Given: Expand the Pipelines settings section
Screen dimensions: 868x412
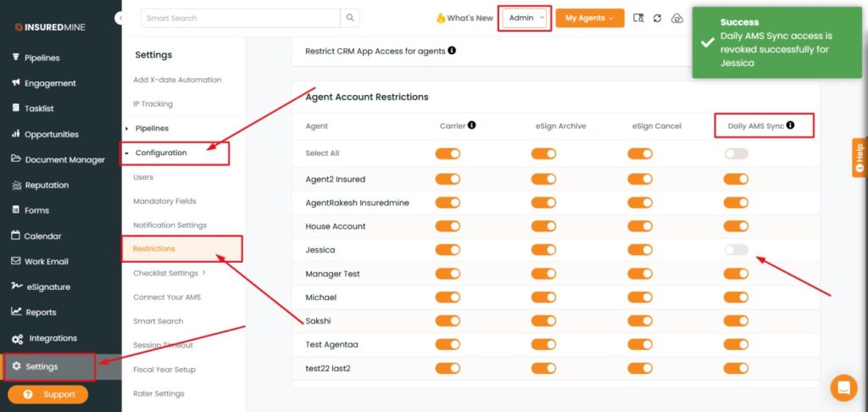Looking at the screenshot, I should 151,128.
